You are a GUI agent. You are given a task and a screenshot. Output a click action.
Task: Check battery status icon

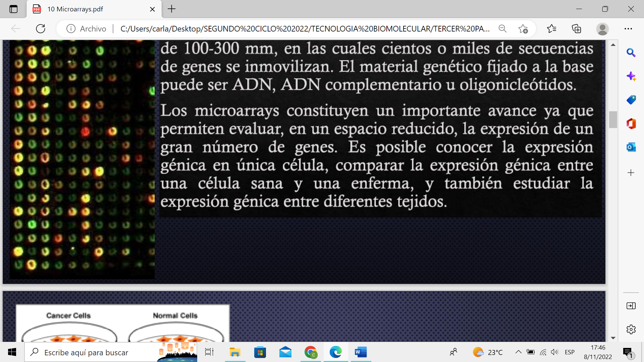531,352
